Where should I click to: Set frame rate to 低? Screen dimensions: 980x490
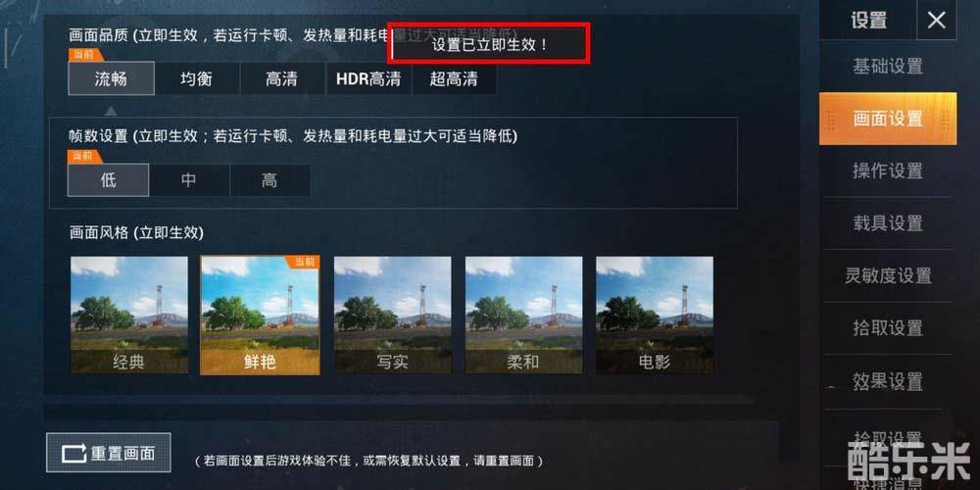coord(108,180)
